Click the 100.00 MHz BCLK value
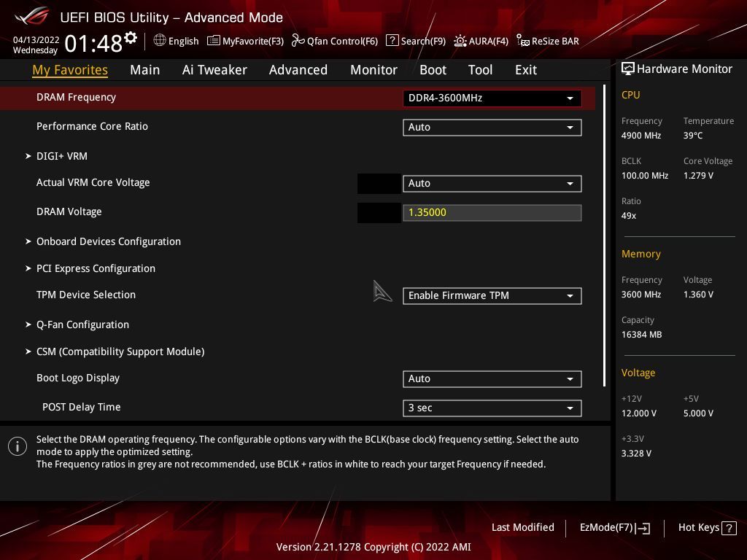The image size is (747, 560). 645,176
